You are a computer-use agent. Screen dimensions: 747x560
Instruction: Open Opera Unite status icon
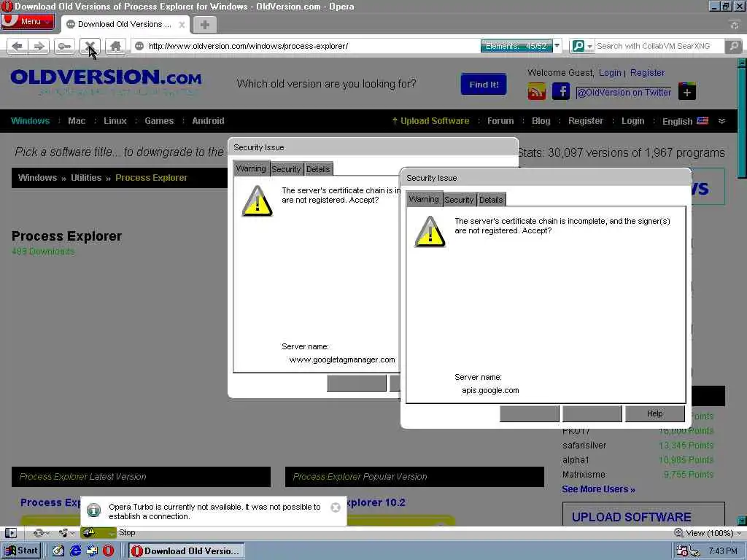[64, 533]
